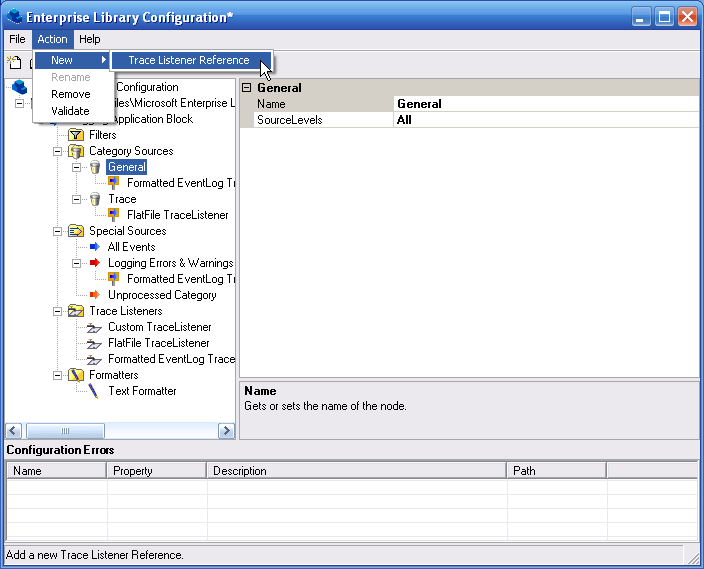Click the red Logging Errors & Warnings arrow icon
Screen dimensions: 704x569
(95, 263)
